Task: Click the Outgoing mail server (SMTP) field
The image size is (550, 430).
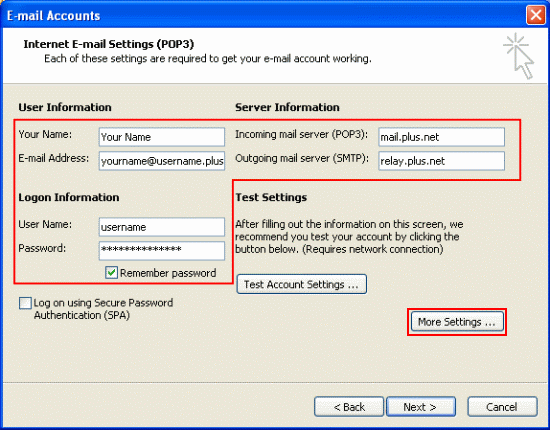Action: [x=442, y=161]
